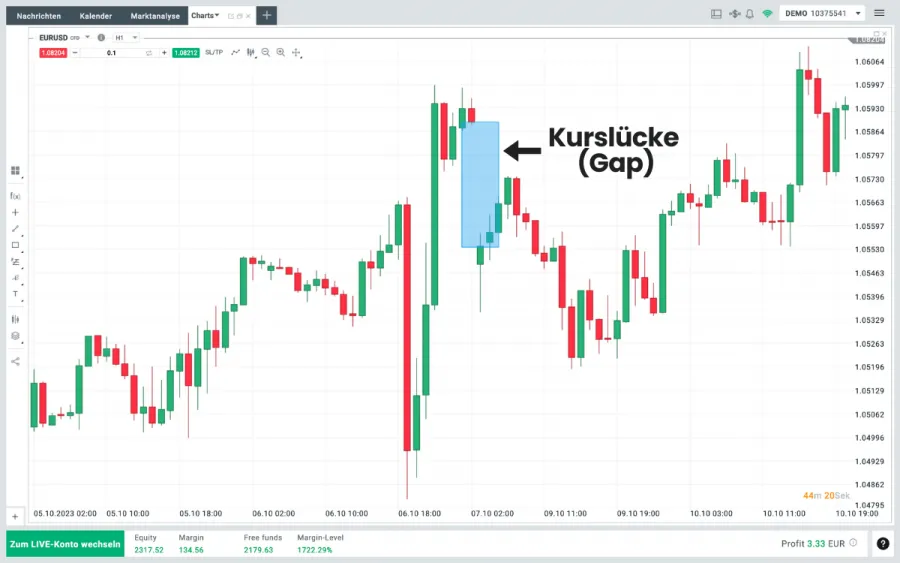Click the 09.10 11:00 time axis label
The height and width of the screenshot is (563, 900).
pos(565,514)
